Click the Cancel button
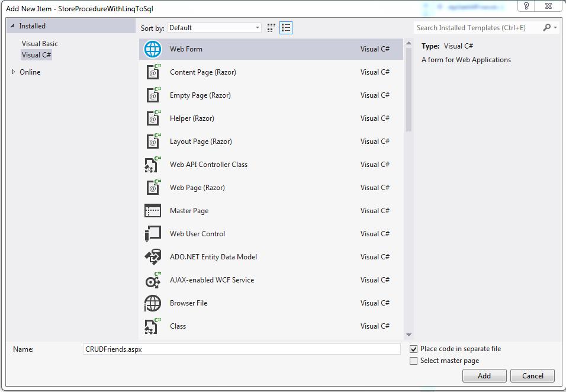Screen dimensions: 566x392 click(532, 376)
